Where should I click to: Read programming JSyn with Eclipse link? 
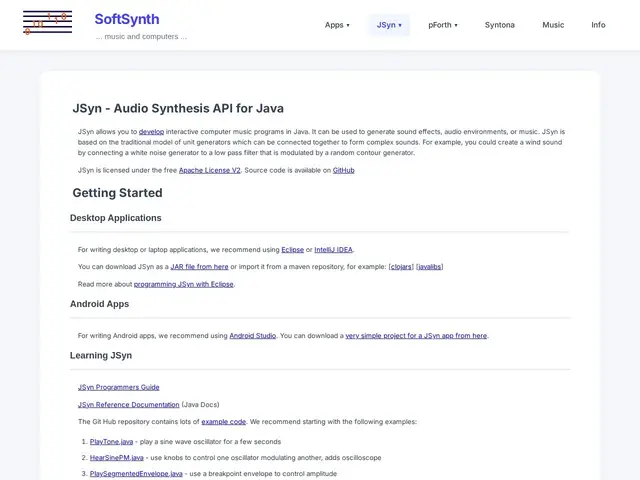(x=184, y=284)
